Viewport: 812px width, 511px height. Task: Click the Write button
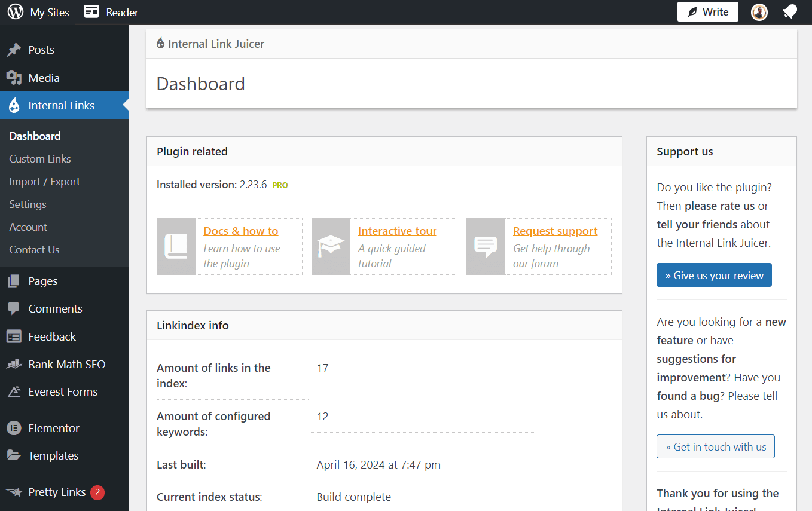pyautogui.click(x=708, y=12)
